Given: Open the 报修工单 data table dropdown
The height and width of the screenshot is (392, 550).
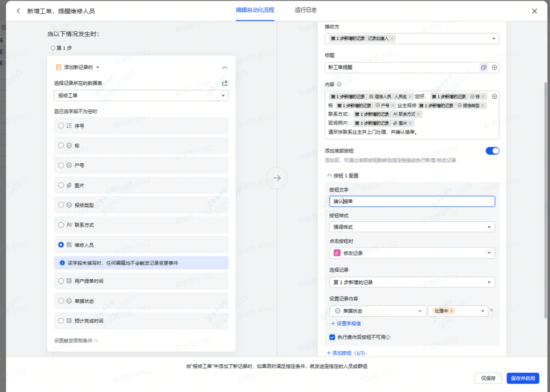Looking at the screenshot, I should click(141, 96).
